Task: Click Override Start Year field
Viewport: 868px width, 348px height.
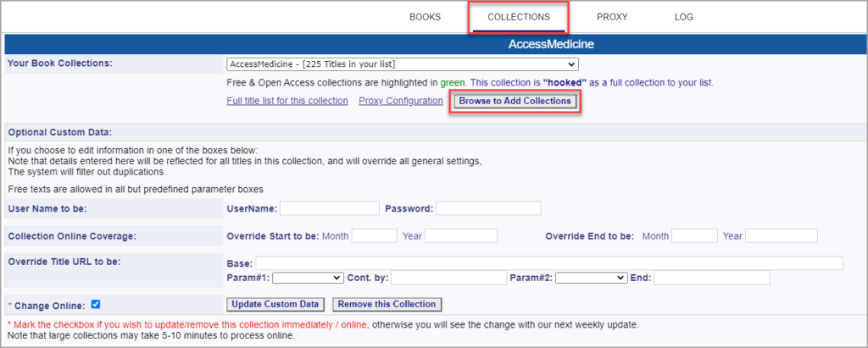Action: pos(460,235)
